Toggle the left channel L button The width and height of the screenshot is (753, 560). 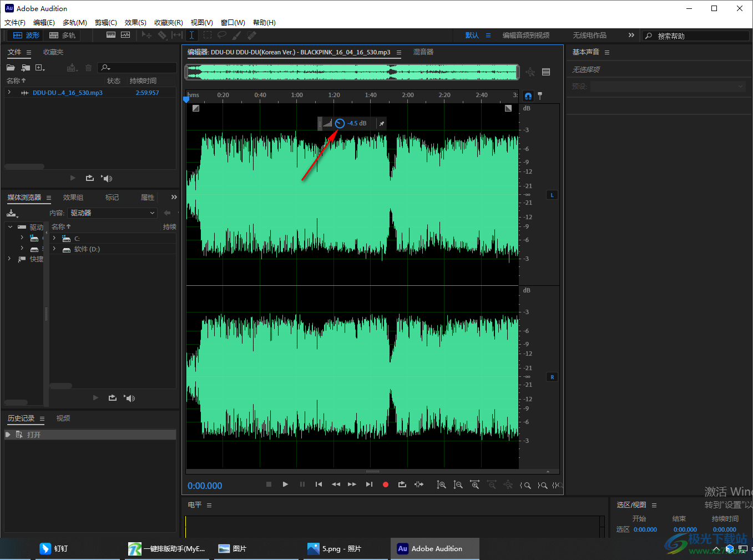click(x=552, y=195)
